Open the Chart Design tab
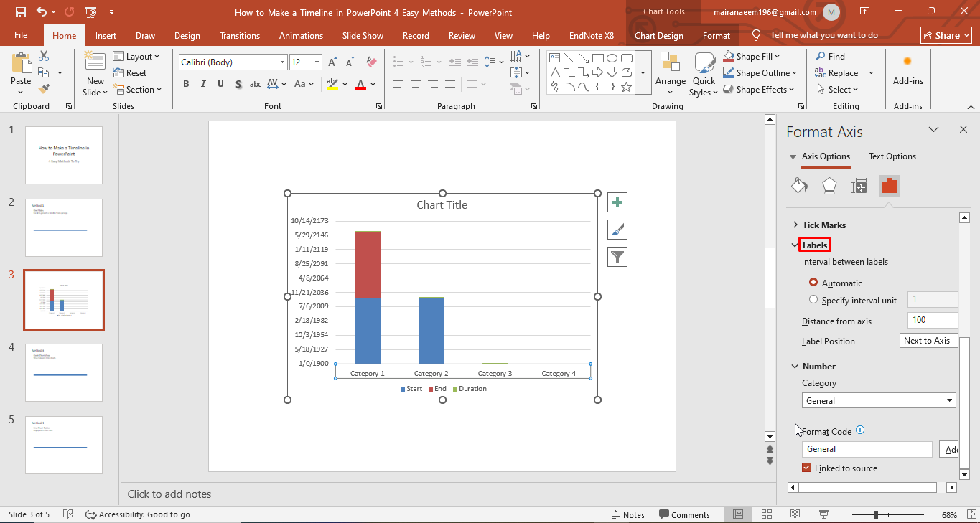The width and height of the screenshot is (980, 523). [x=659, y=35]
